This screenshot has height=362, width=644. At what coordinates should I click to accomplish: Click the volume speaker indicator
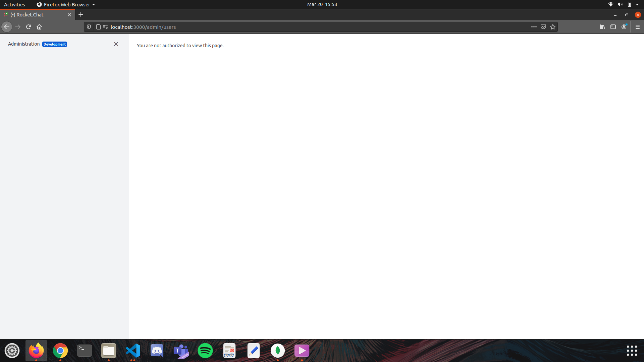coord(620,4)
